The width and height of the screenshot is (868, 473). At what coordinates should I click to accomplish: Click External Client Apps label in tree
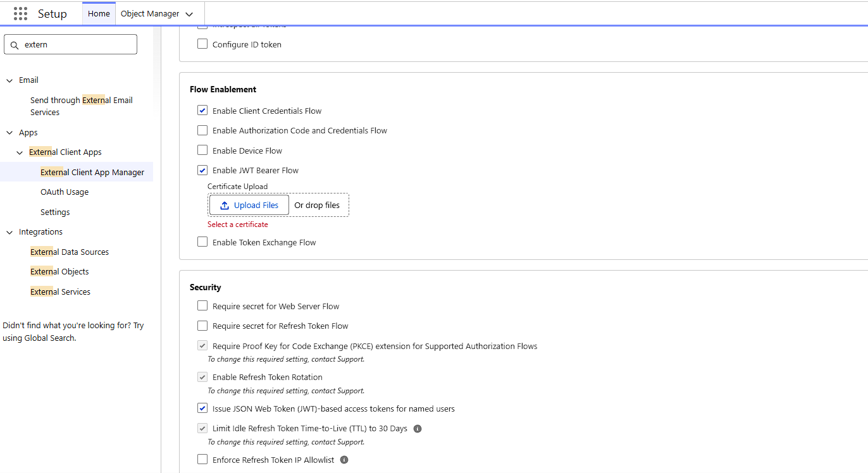click(x=65, y=152)
